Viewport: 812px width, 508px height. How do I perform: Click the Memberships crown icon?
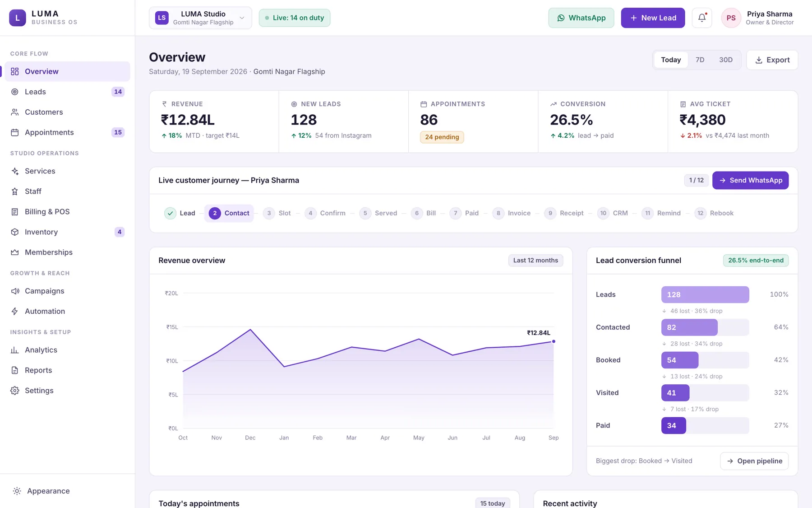coord(15,252)
